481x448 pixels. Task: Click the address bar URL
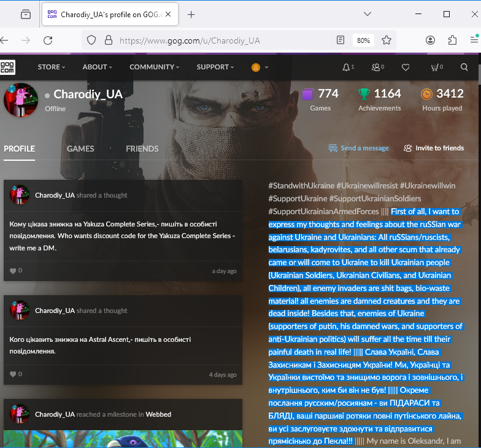pos(190,41)
